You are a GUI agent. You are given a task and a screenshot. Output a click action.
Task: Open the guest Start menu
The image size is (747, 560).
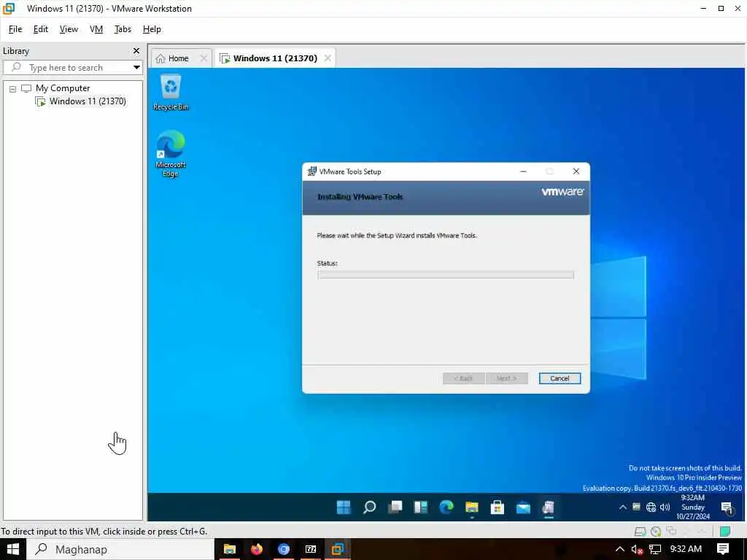[x=344, y=507]
